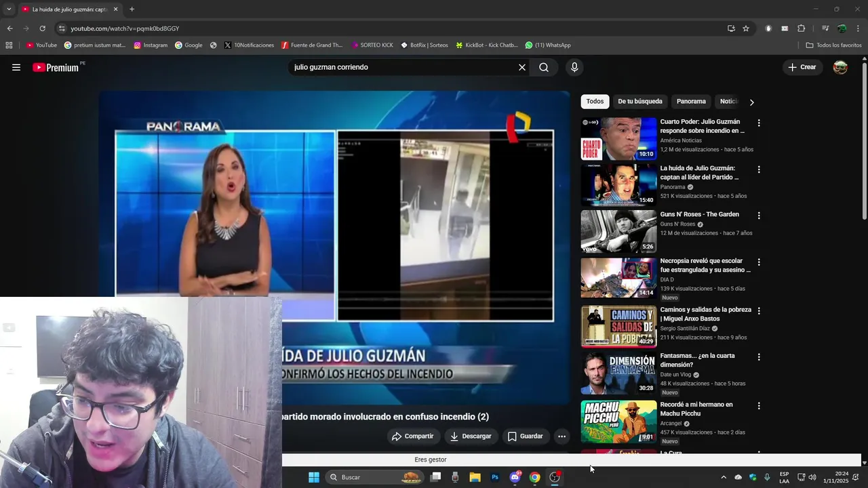The width and height of the screenshot is (868, 488).
Task: Open options for Fantasmas cuarta dimensión video
Action: 759,357
